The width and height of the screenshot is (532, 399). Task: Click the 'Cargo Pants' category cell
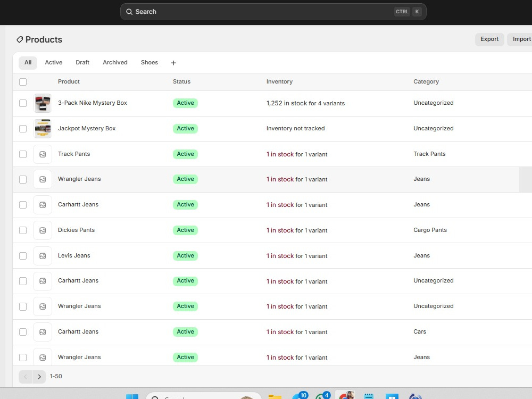(430, 230)
